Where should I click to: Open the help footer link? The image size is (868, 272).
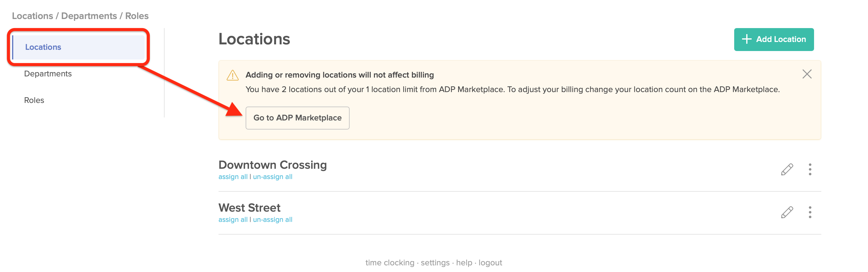[x=464, y=263]
